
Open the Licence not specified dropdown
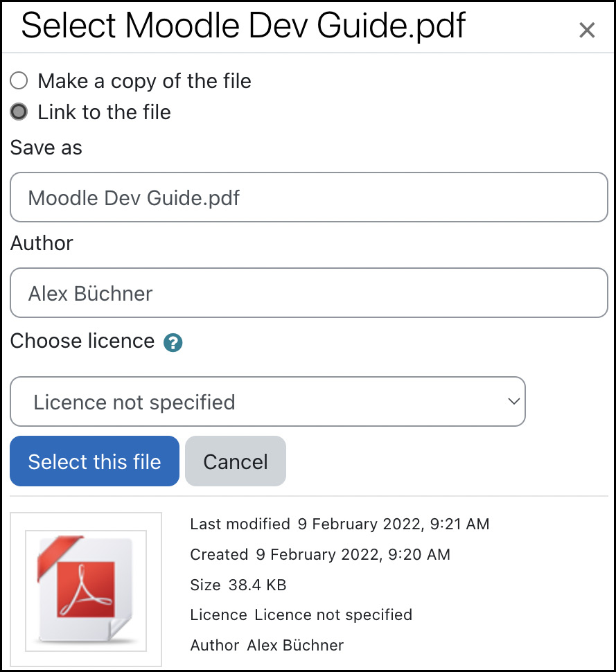point(267,402)
